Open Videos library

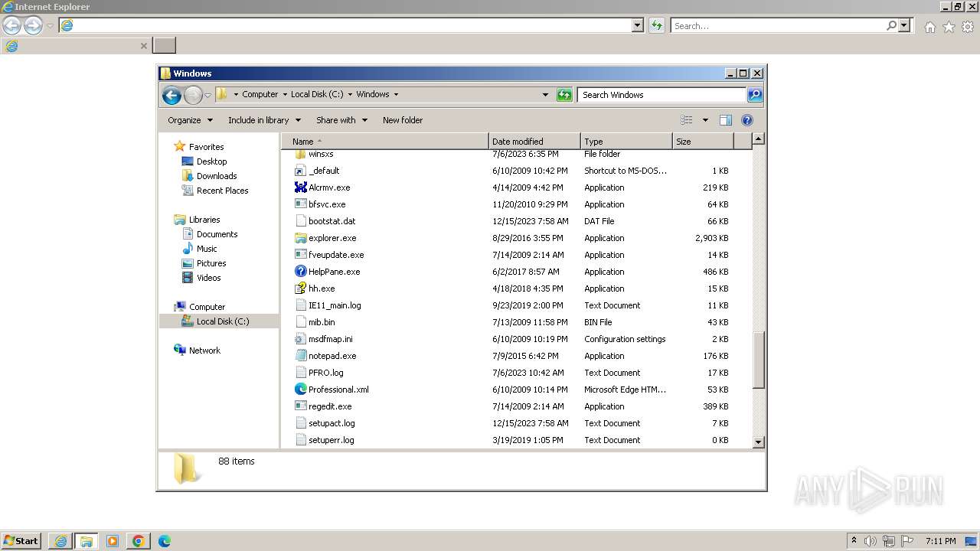pyautogui.click(x=201, y=278)
